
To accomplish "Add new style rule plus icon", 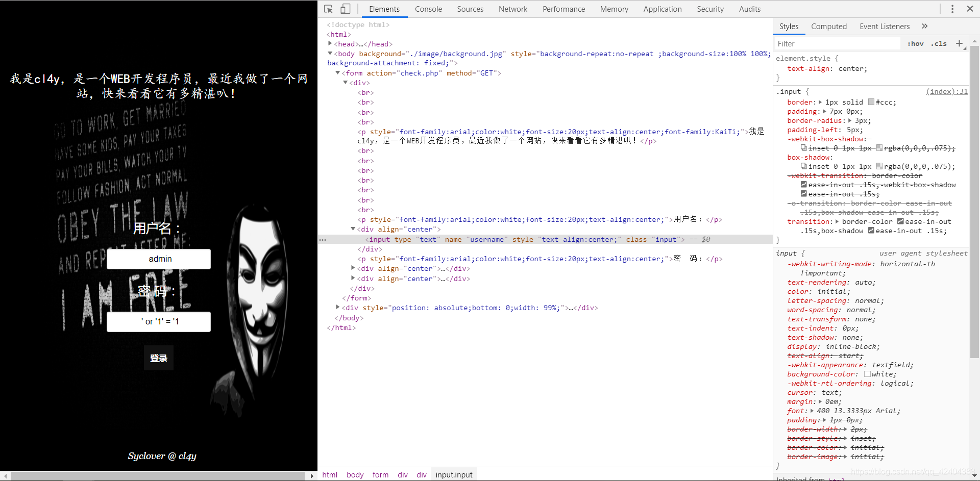I will tap(959, 43).
